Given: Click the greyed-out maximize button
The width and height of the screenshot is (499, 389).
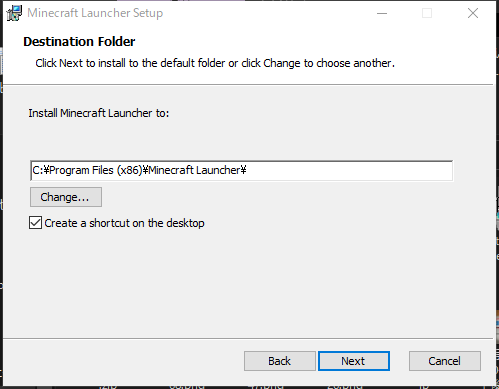Looking at the screenshot, I should pos(427,13).
